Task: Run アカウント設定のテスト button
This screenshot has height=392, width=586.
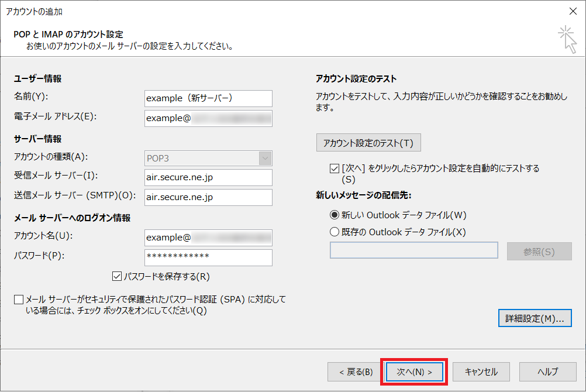Action: [368, 143]
